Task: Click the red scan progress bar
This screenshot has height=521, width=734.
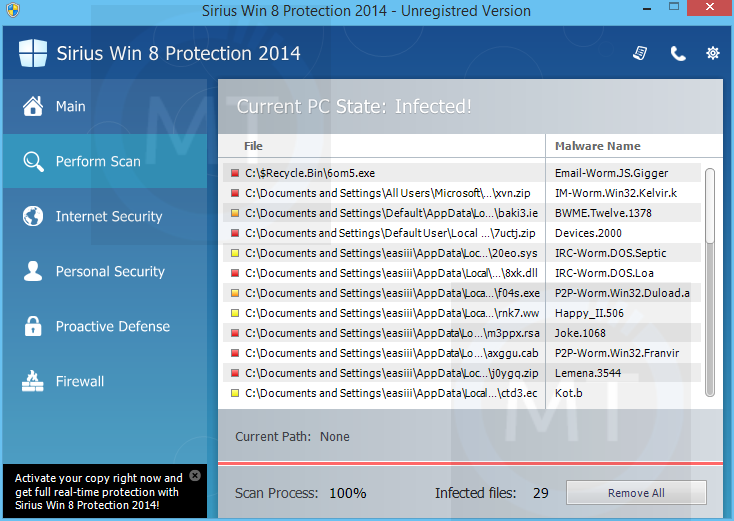Action: [470, 464]
